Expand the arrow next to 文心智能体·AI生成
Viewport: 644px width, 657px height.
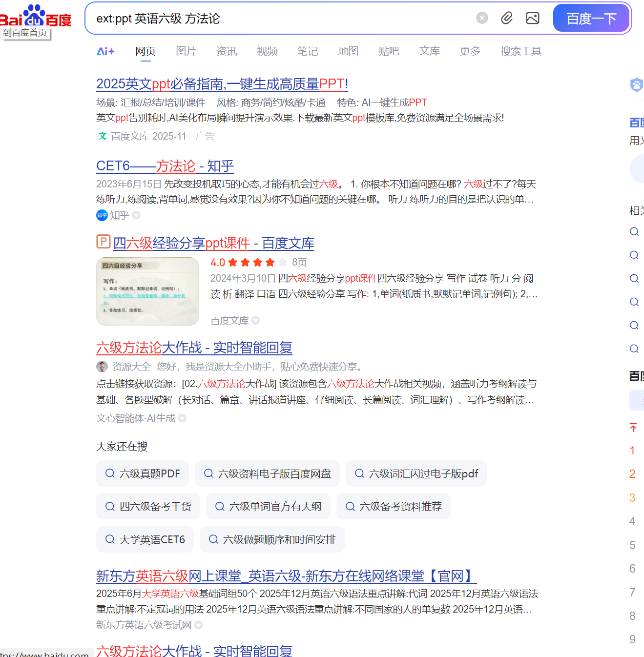(182, 418)
